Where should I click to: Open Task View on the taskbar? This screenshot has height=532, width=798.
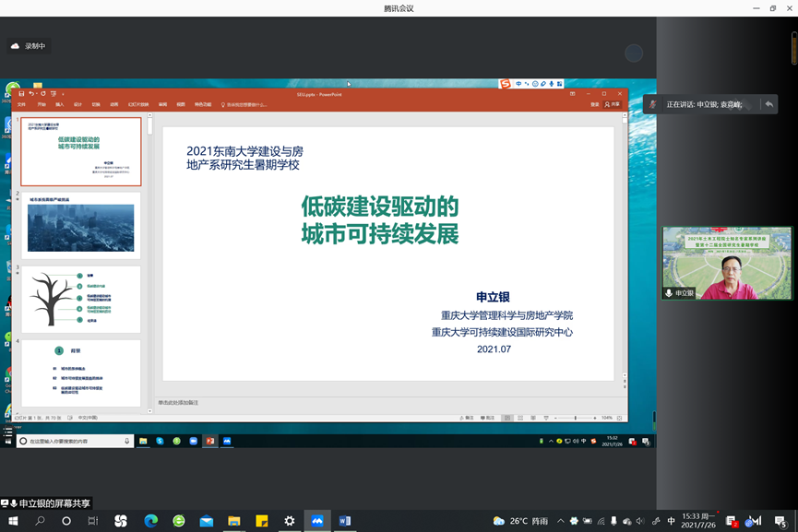tap(92, 521)
